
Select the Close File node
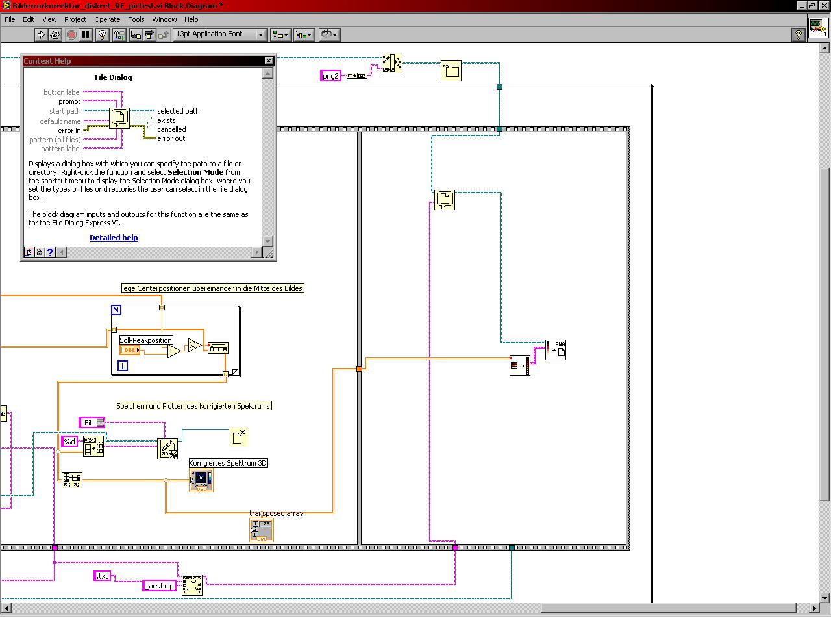[239, 436]
